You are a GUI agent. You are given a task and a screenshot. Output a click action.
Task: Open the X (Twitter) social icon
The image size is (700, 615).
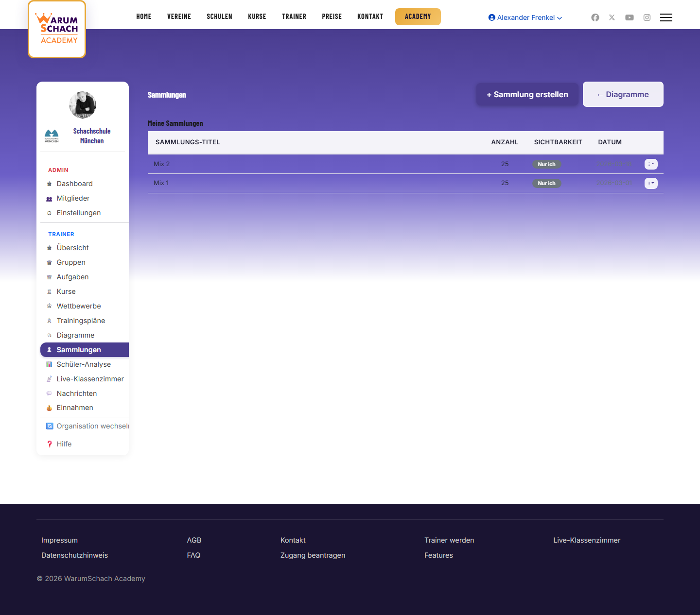[x=612, y=17]
